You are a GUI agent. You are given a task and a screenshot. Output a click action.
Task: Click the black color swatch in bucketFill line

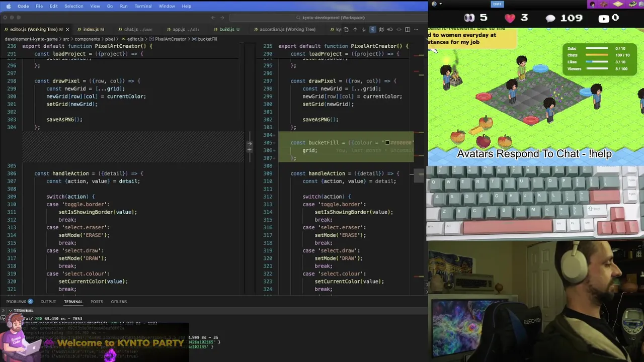pos(387,143)
